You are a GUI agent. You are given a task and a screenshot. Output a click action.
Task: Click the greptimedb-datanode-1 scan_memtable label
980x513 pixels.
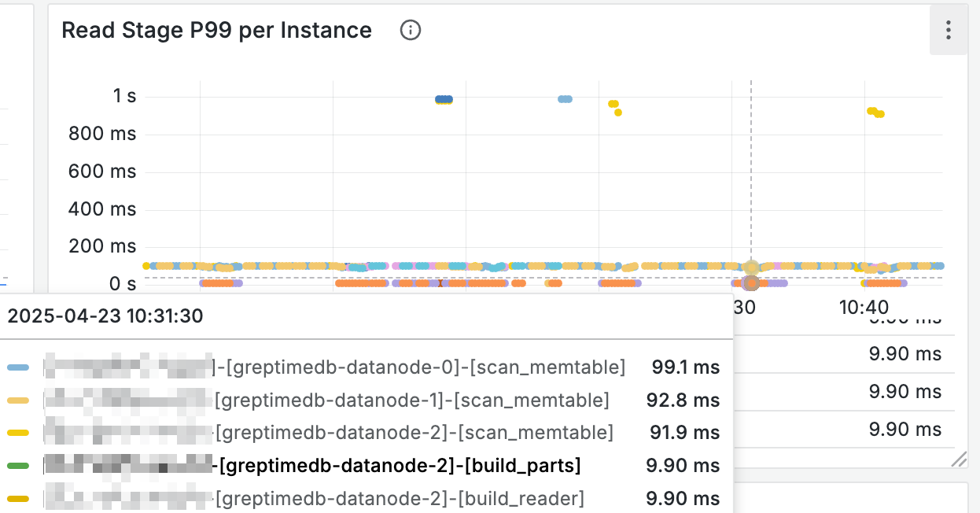(412, 400)
